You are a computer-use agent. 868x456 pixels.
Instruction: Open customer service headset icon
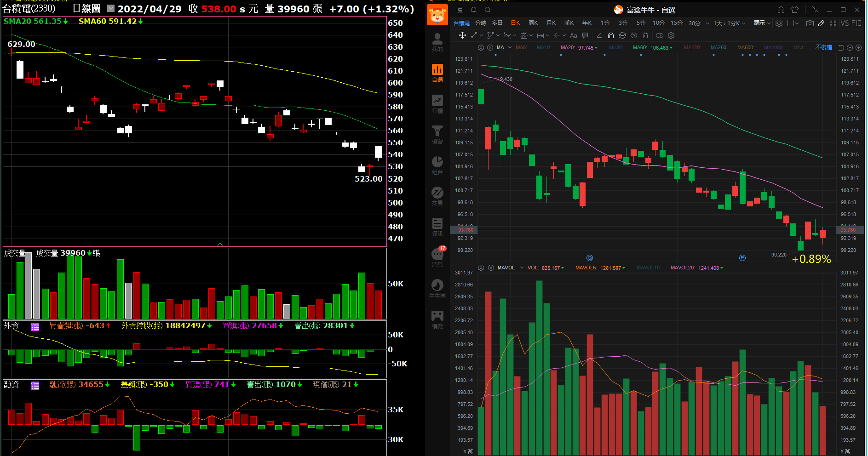pos(781,10)
